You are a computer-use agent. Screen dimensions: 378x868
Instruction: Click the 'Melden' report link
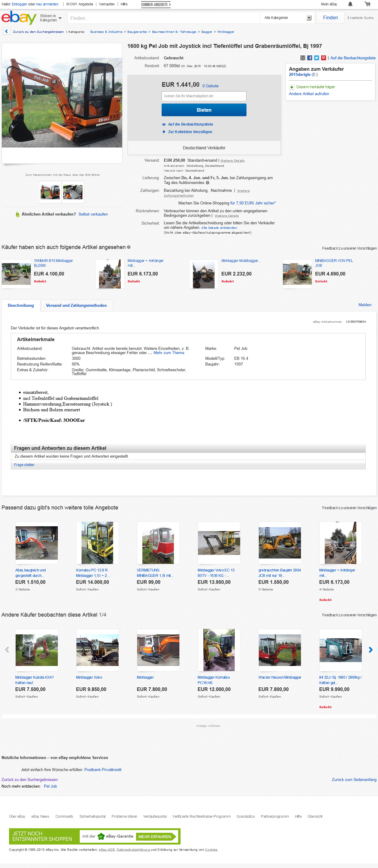click(365, 305)
